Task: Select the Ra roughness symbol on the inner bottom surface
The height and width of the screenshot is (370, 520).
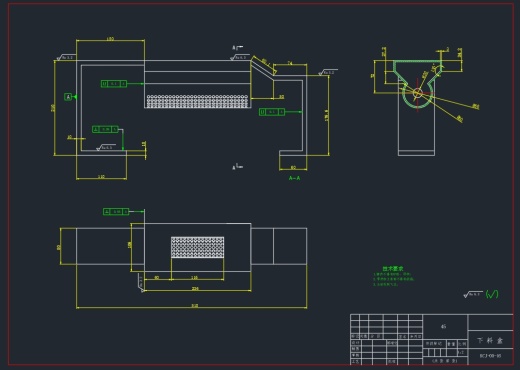Action: click(106, 147)
